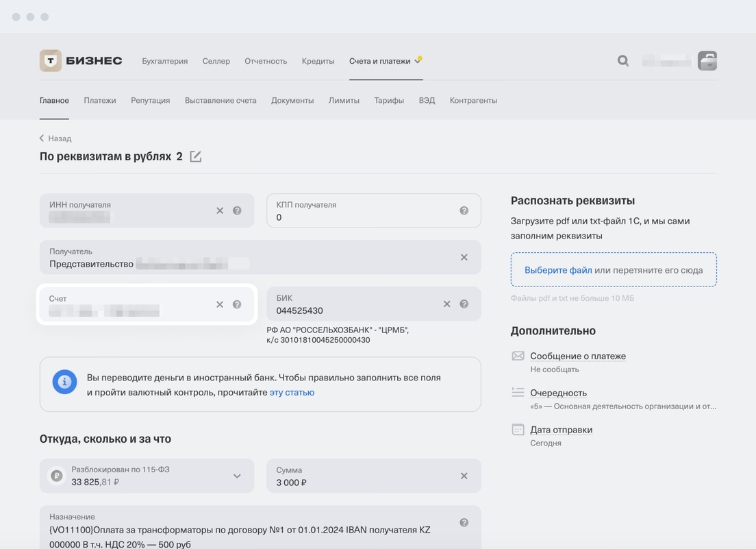Clear the БИК field value

tap(446, 304)
